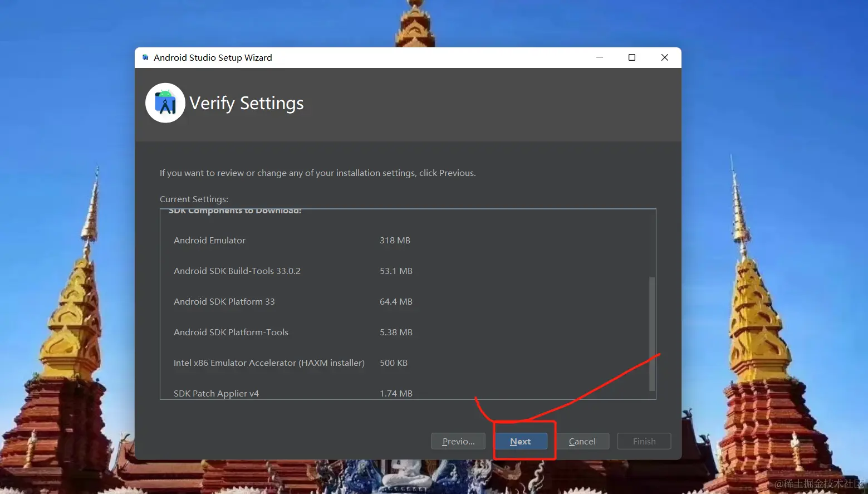Click the 64.4 MB size value

point(396,301)
